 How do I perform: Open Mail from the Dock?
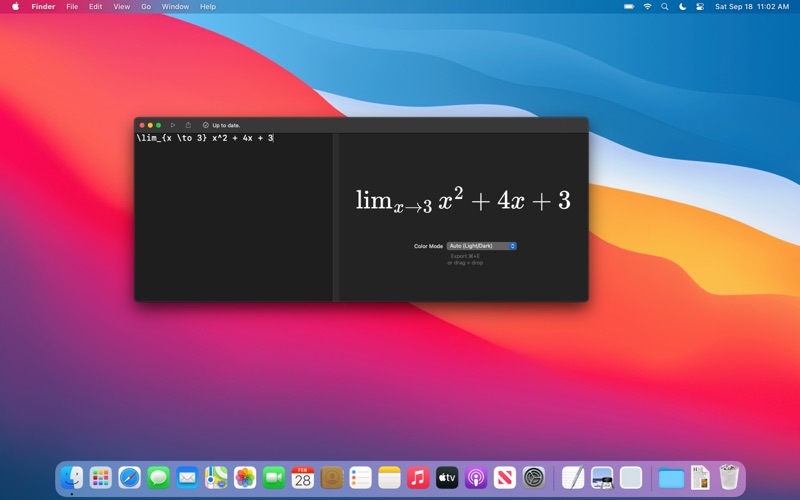[187, 478]
